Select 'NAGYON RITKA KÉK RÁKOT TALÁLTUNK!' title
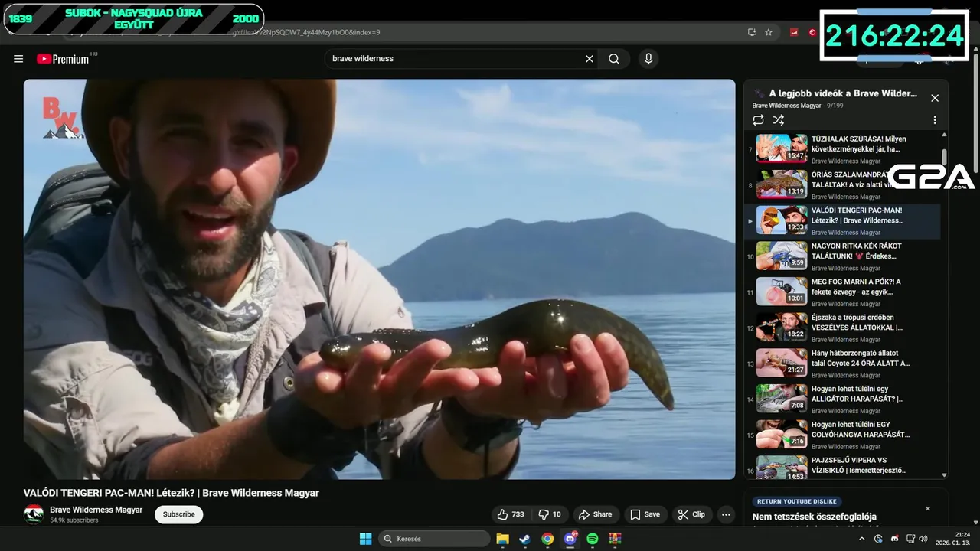 tap(857, 251)
